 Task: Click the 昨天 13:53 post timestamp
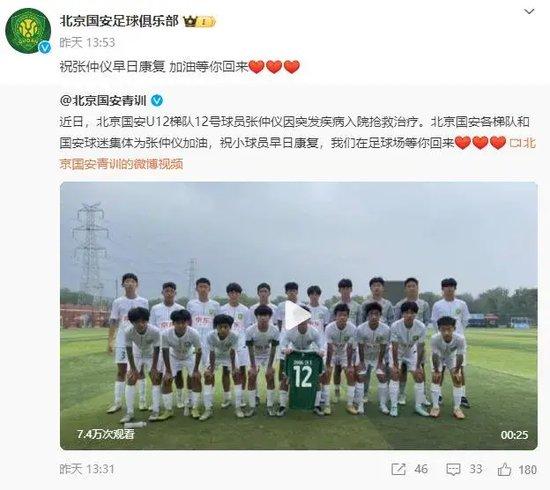pos(87,42)
